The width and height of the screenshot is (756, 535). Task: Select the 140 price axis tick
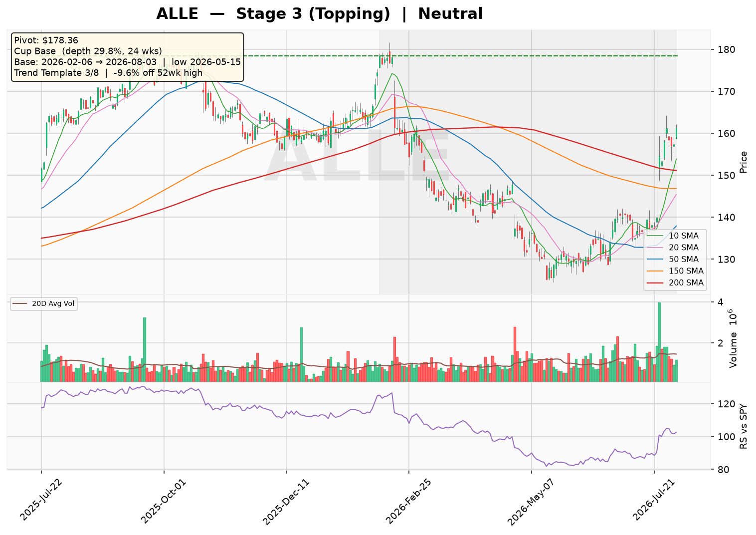point(727,217)
